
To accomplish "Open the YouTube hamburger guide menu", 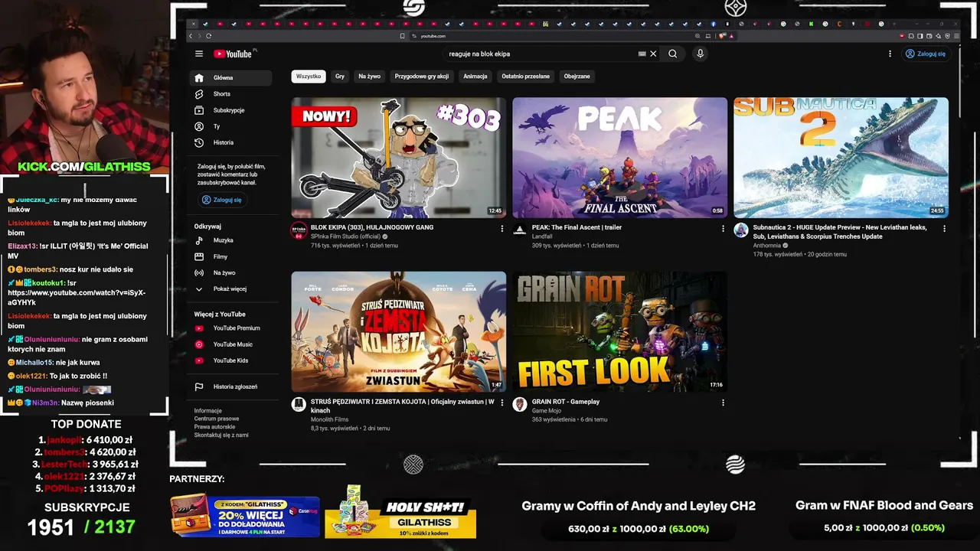I will 199,54.
